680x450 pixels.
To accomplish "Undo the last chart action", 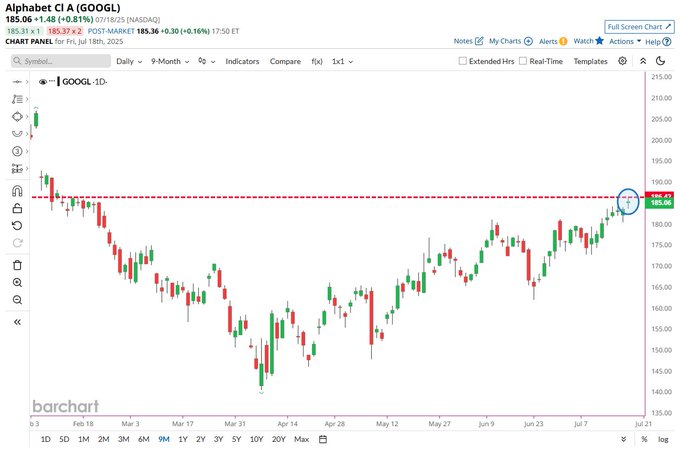I will pos(17,226).
